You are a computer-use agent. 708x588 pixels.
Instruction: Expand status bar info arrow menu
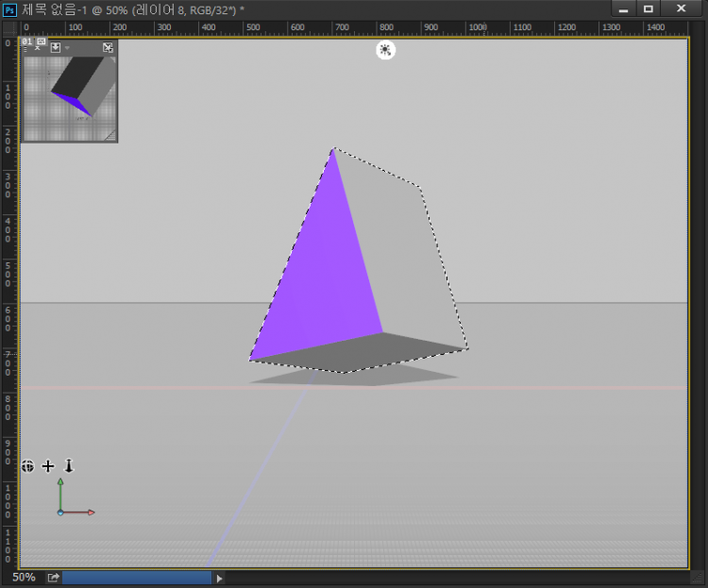click(220, 578)
